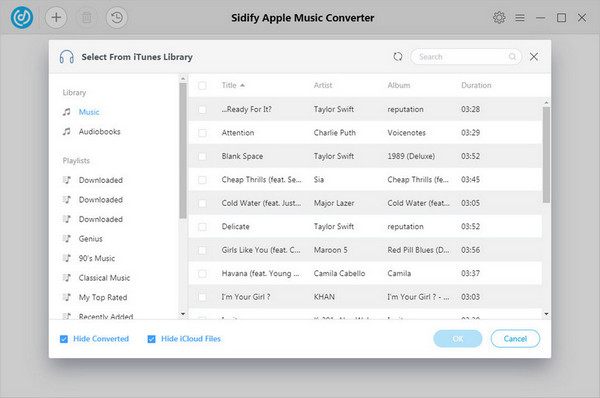The image size is (600, 398).
Task: Check the box for Attention
Action: 202,133
